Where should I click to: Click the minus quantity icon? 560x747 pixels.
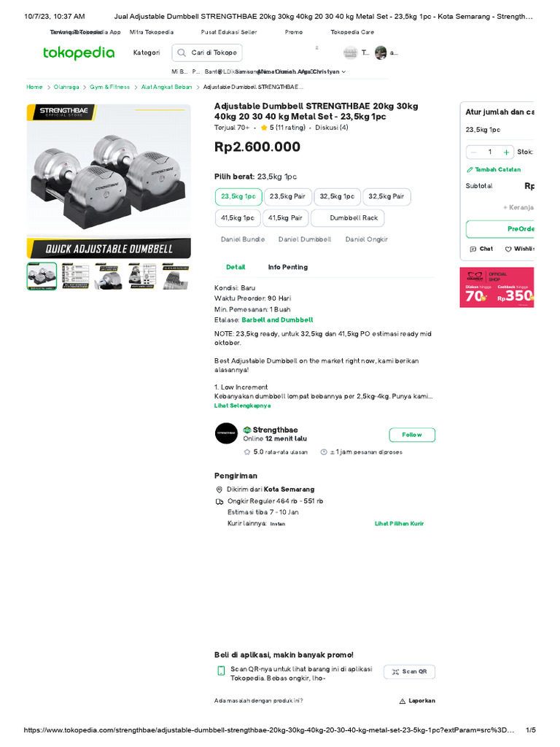coord(474,152)
